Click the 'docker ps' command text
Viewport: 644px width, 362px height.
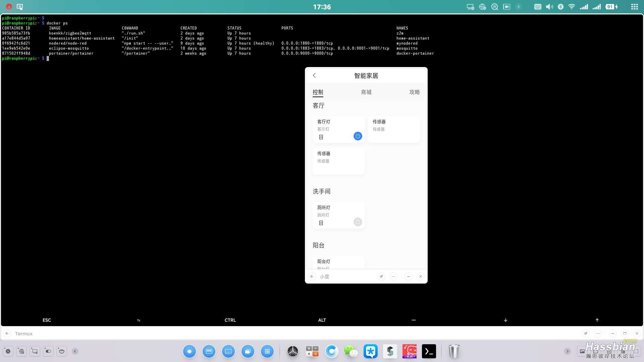point(57,23)
